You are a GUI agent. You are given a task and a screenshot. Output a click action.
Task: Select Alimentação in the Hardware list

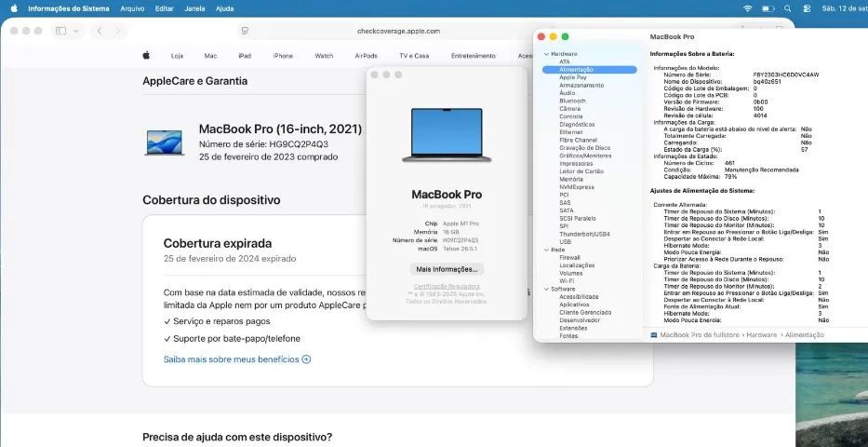[590, 70]
